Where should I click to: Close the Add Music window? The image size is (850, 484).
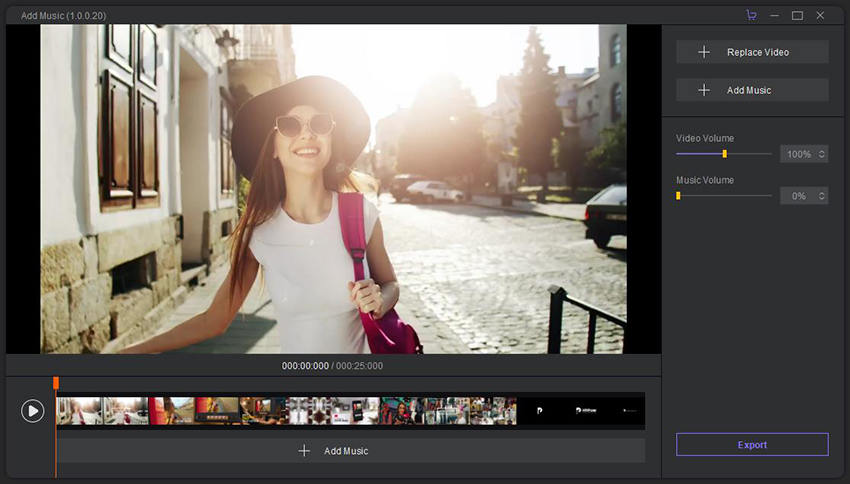coord(820,15)
